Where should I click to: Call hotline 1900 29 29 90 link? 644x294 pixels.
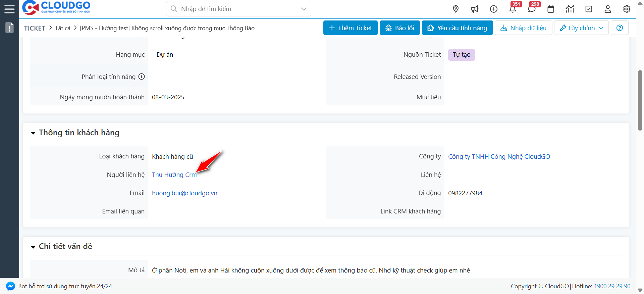coord(612,286)
